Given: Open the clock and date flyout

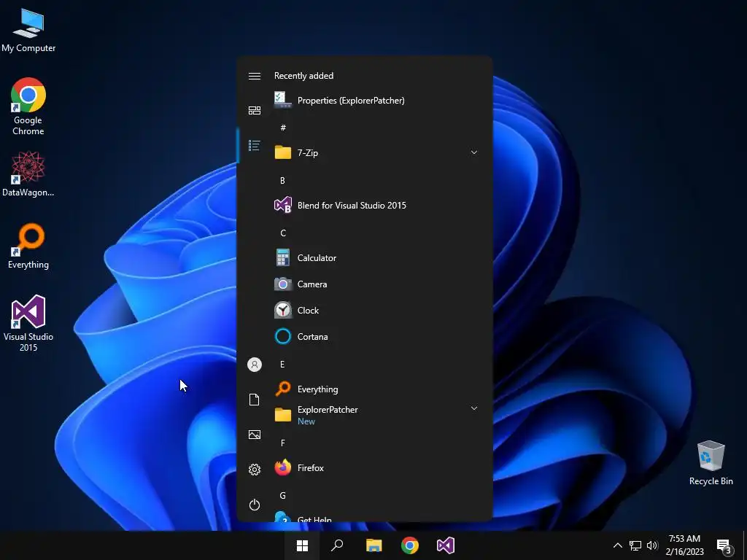Looking at the screenshot, I should pyautogui.click(x=684, y=545).
